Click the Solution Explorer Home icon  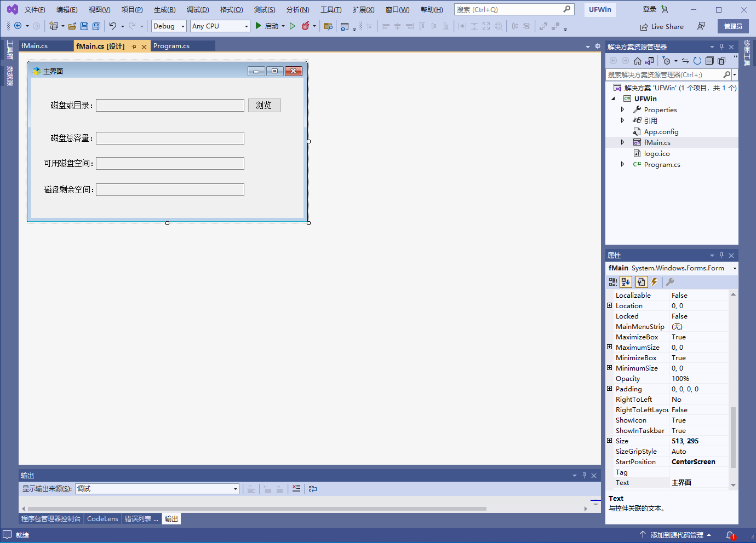pyautogui.click(x=638, y=61)
